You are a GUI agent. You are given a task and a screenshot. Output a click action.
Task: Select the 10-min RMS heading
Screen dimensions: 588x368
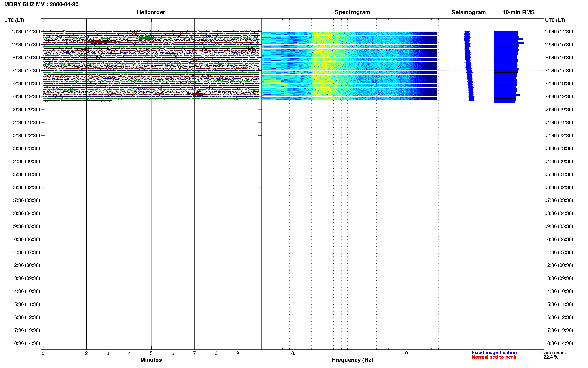tap(518, 12)
